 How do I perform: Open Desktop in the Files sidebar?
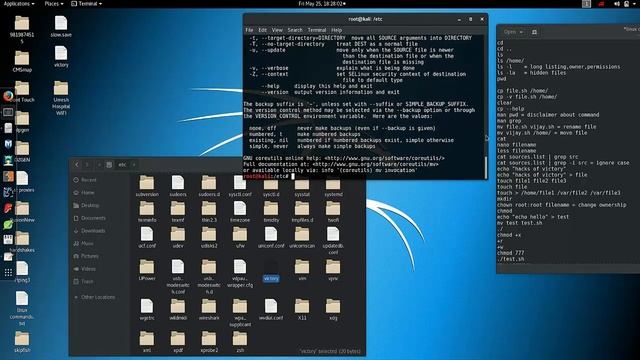pos(86,205)
